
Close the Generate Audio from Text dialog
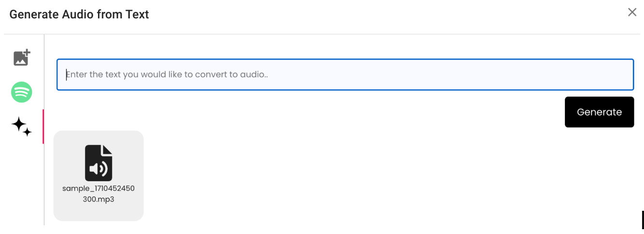pos(632,13)
